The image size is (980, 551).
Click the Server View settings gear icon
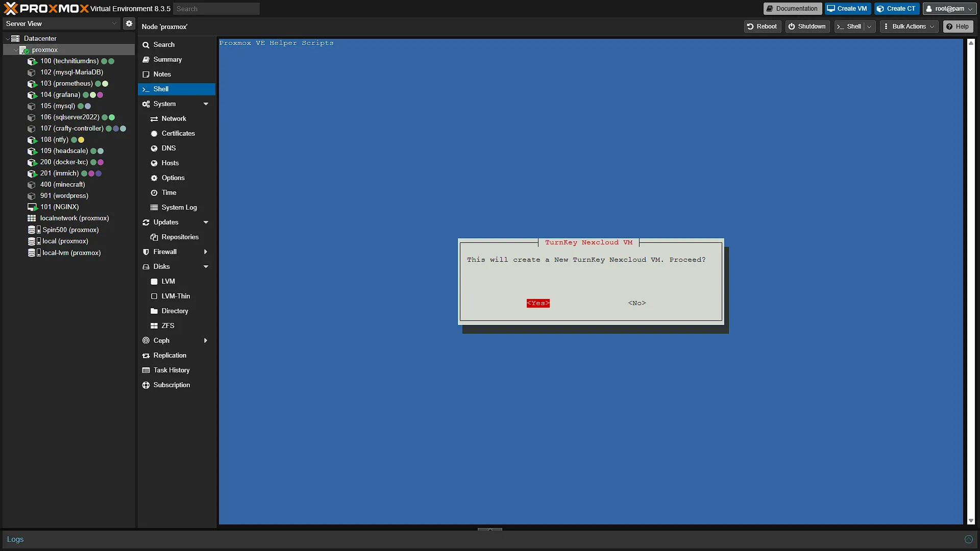(x=129, y=23)
